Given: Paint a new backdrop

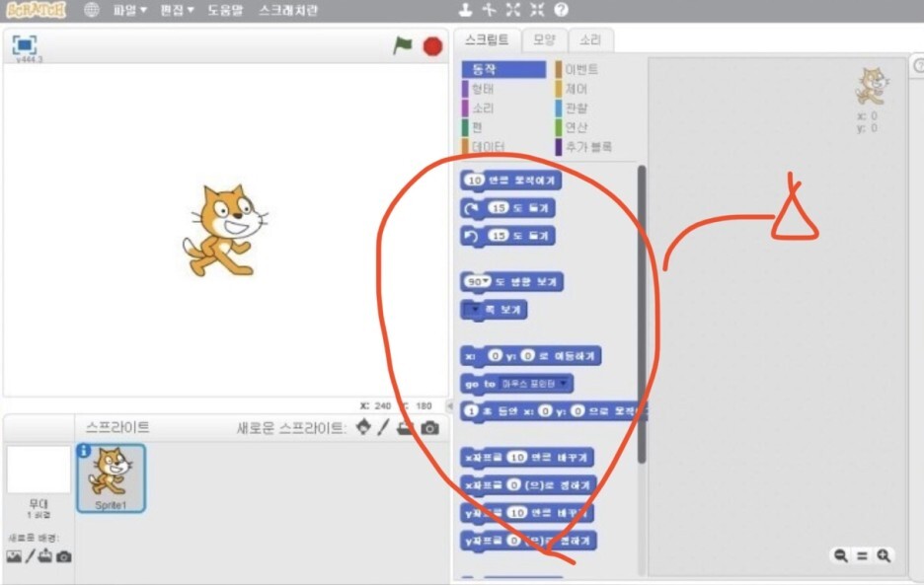Looking at the screenshot, I should click(x=30, y=555).
